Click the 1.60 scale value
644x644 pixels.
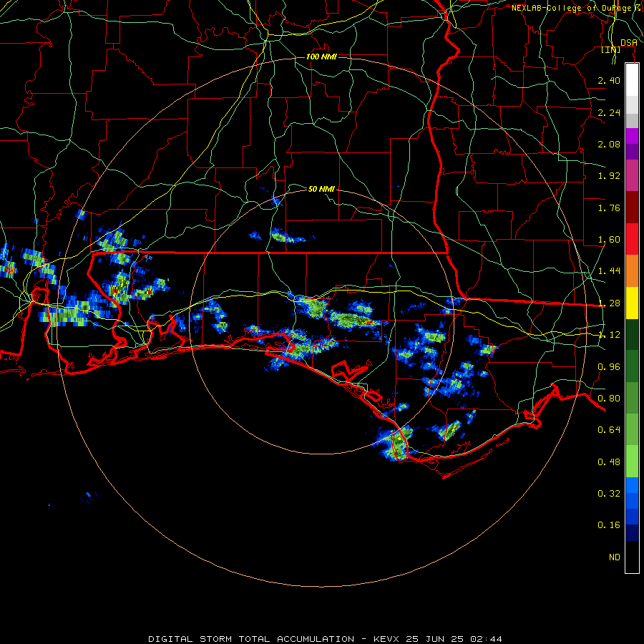tap(609, 240)
